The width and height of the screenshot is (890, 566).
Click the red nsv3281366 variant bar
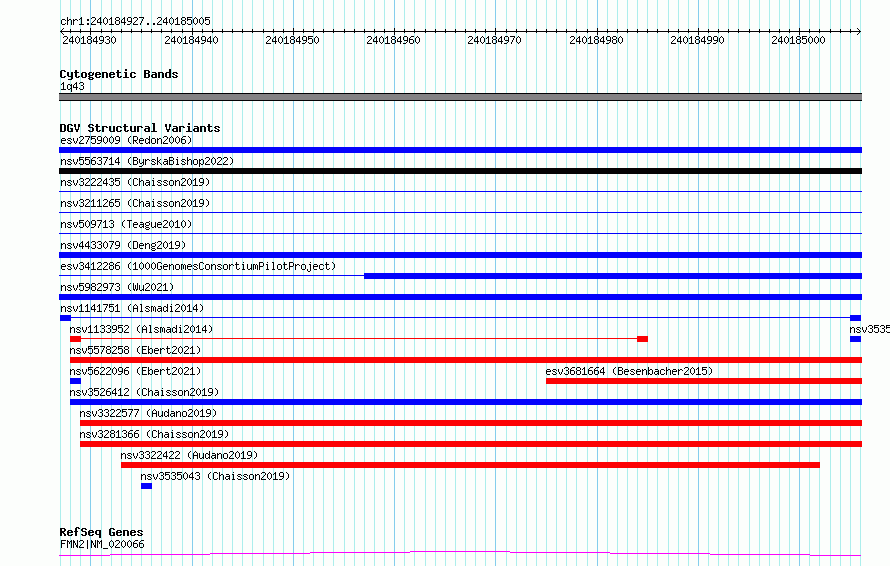pos(471,444)
